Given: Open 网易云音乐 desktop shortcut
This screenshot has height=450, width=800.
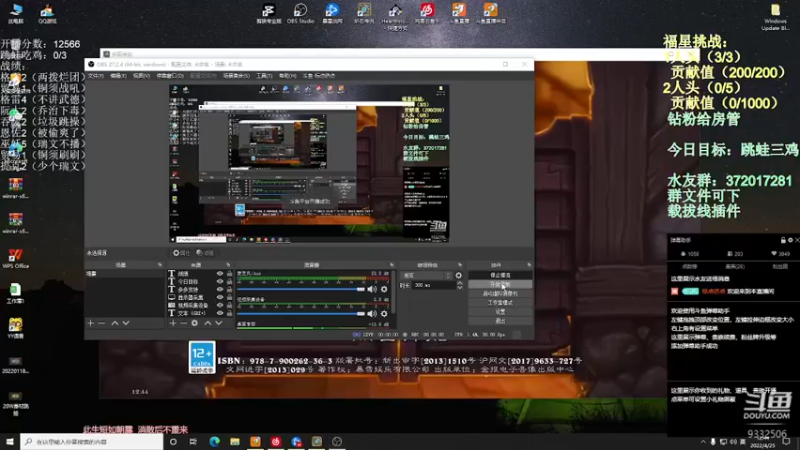Looking at the screenshot, I should (427, 14).
